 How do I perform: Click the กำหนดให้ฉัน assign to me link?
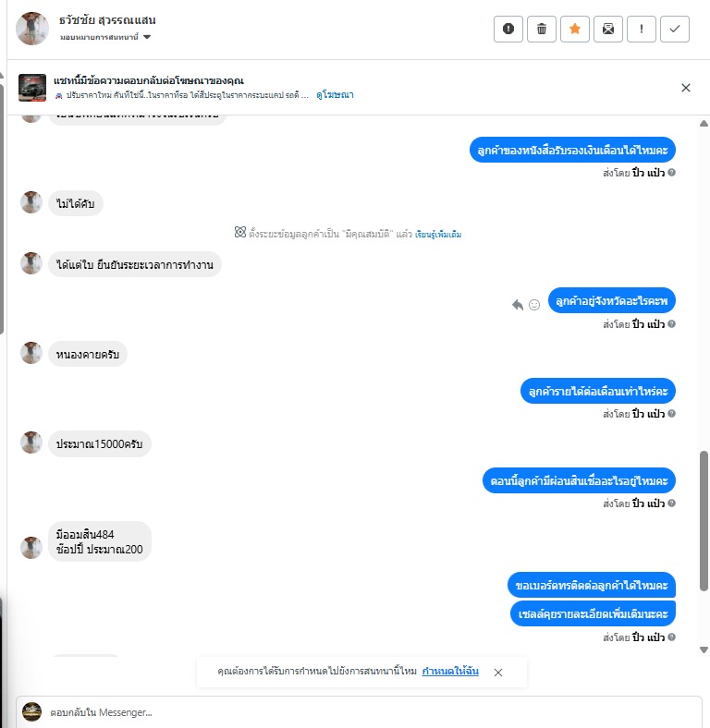450,671
